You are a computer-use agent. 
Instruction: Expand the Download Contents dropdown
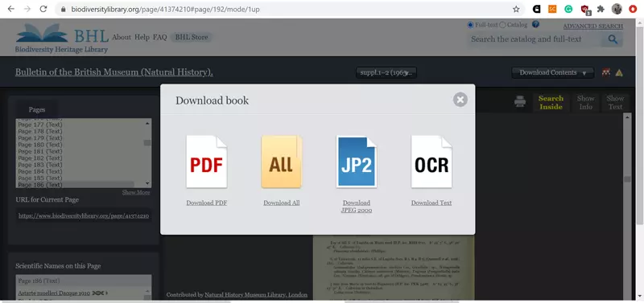pos(552,72)
